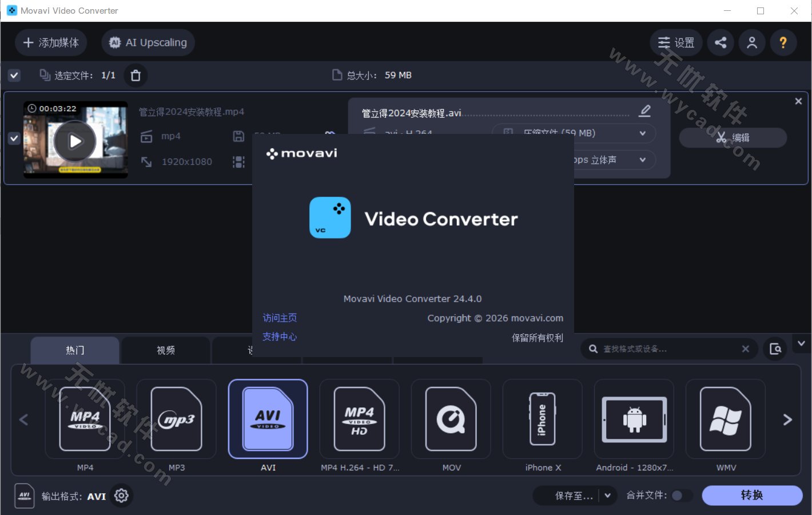Image resolution: width=812 pixels, height=515 pixels.
Task: Click the format search field
Action: click(669, 348)
